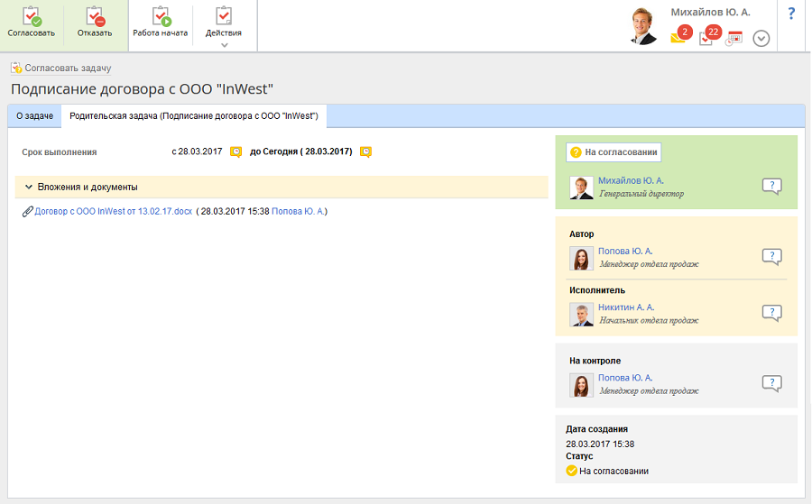Click Попова avatar under На контроле
Screen dimensions: 812x504
point(582,386)
